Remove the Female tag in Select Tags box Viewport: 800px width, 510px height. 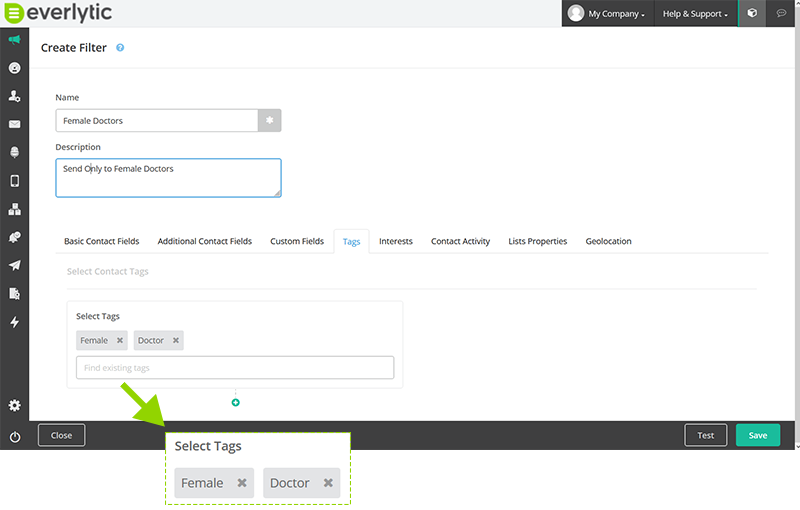[x=120, y=340]
